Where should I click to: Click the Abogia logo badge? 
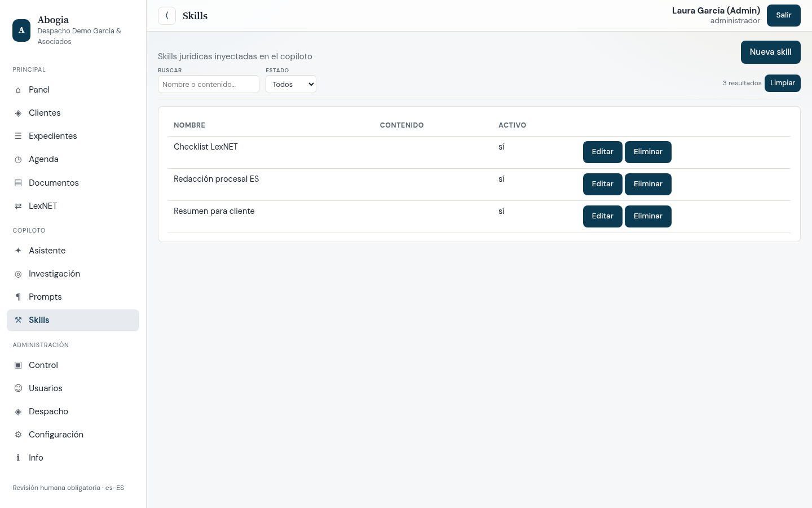[x=21, y=30]
